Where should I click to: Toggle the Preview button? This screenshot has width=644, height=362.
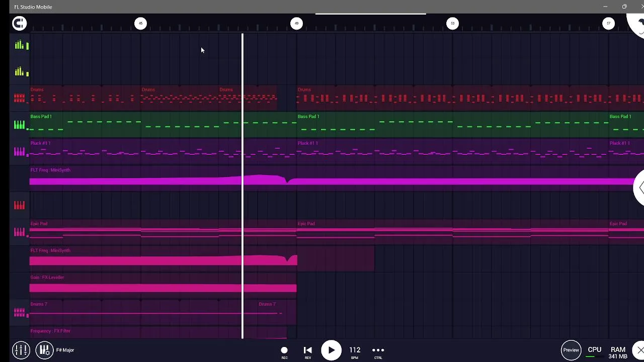[x=571, y=350]
